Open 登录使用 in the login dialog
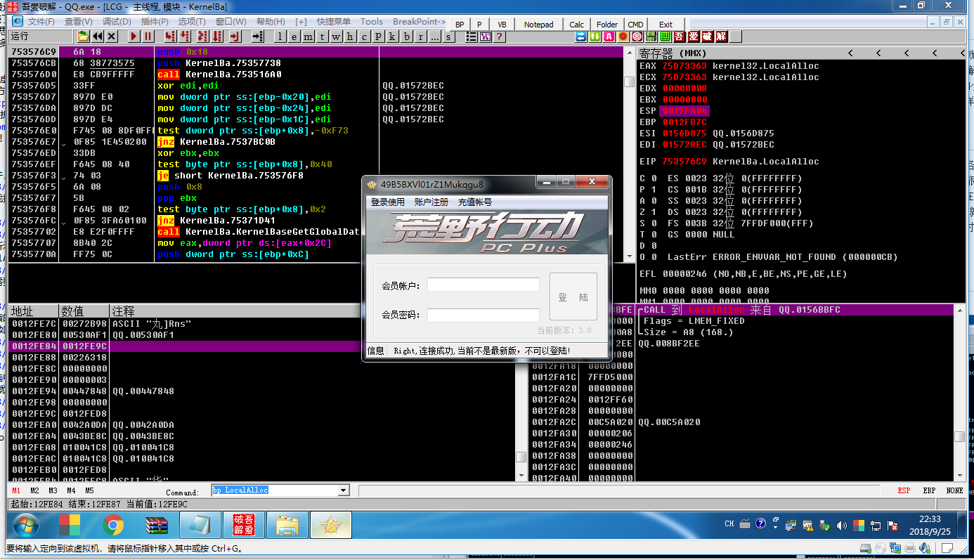The height and width of the screenshot is (560, 974). tap(388, 202)
